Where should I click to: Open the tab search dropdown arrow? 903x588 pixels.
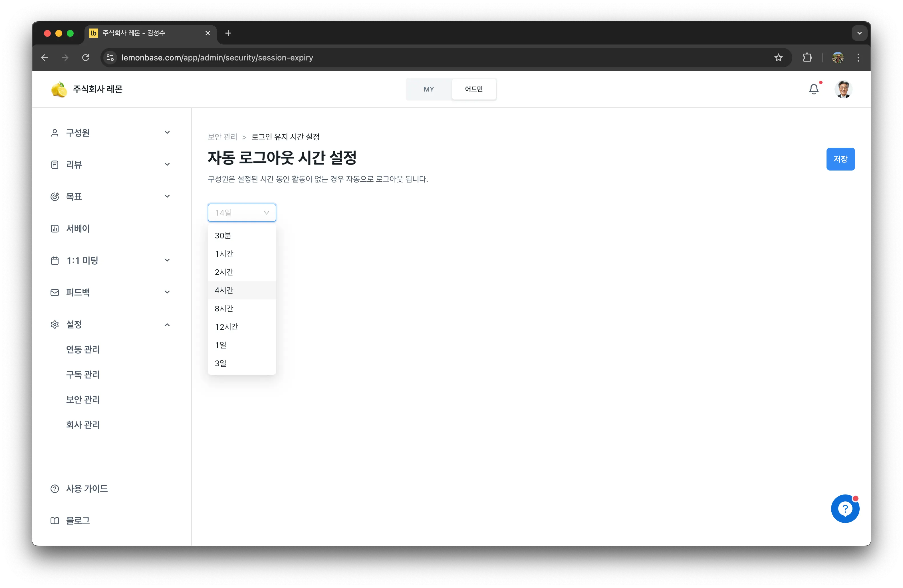click(x=859, y=33)
